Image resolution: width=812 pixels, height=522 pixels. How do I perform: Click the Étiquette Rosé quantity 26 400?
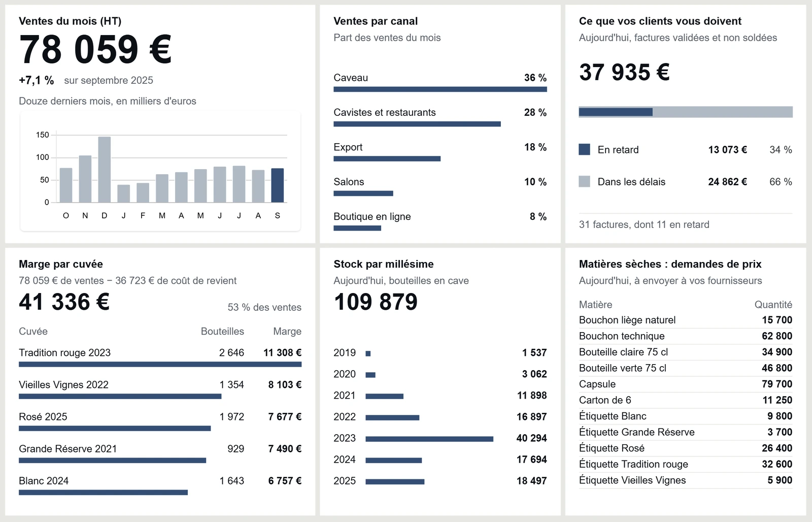click(x=777, y=448)
